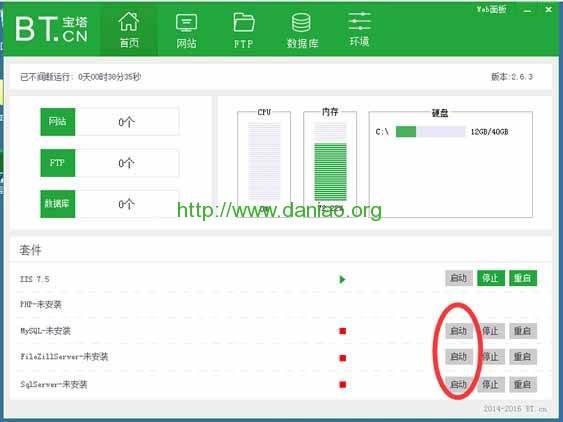Click 停止 for SqlServer
The width and height of the screenshot is (563, 422).
click(x=491, y=384)
